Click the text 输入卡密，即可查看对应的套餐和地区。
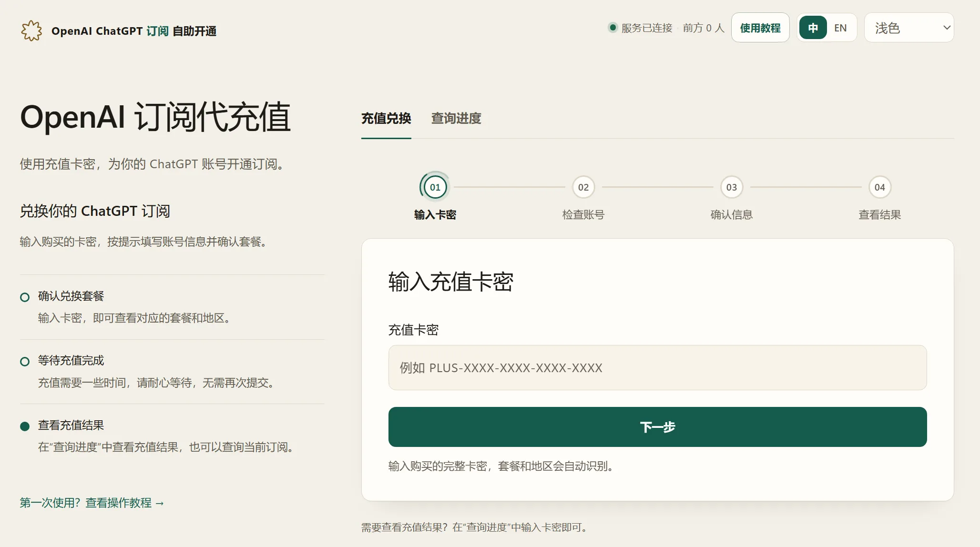Image resolution: width=980 pixels, height=547 pixels. click(x=135, y=318)
